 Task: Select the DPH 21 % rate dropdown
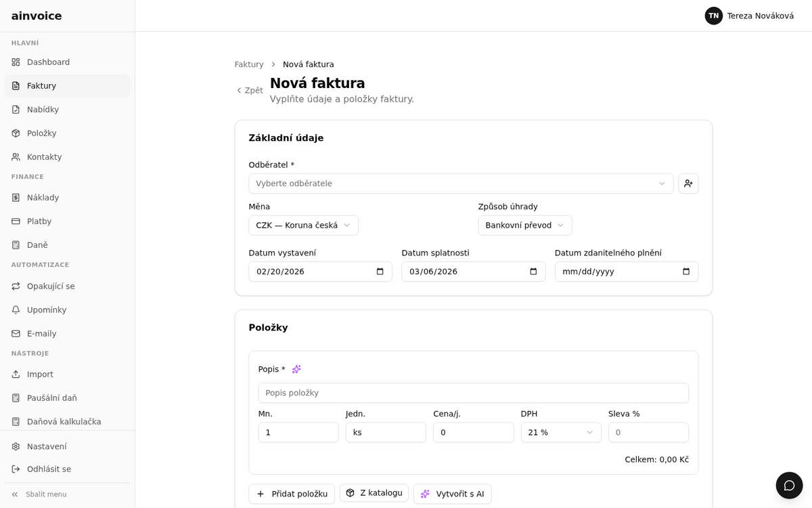[561, 433]
